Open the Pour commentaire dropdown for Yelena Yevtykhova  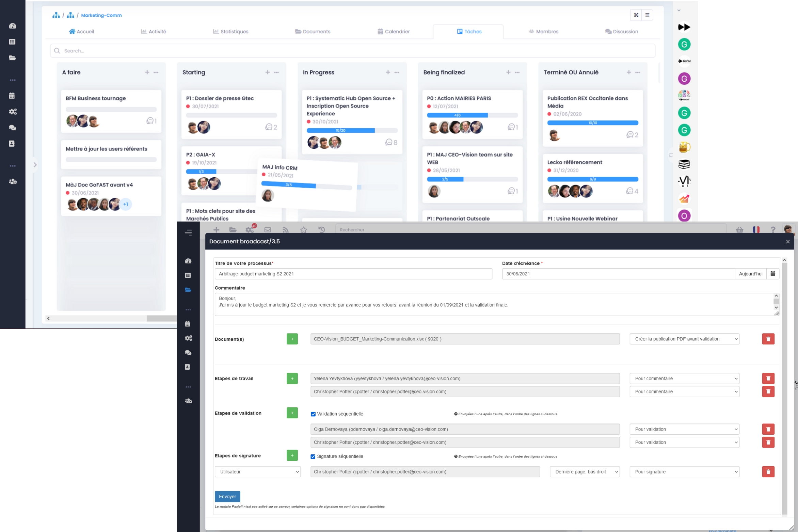684,378
